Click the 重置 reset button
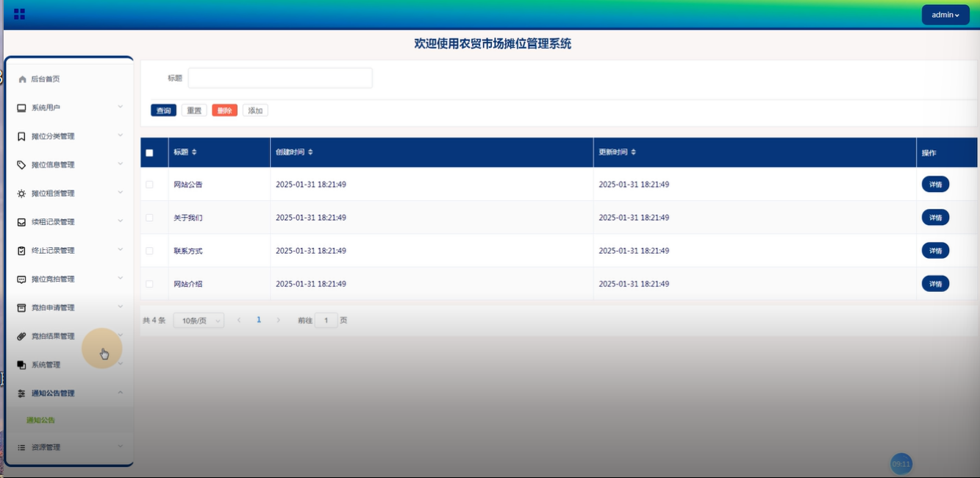 tap(194, 110)
